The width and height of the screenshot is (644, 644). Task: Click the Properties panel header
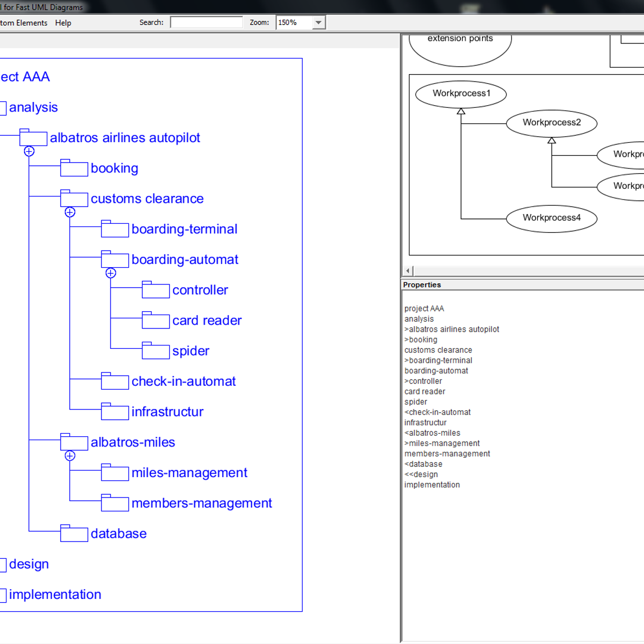(523, 284)
